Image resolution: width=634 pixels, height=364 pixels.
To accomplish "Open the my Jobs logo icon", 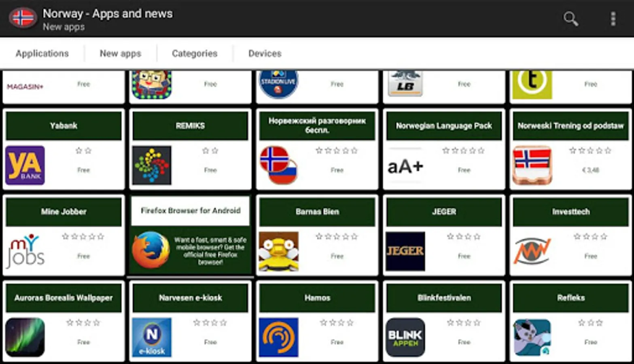I will [x=25, y=251].
